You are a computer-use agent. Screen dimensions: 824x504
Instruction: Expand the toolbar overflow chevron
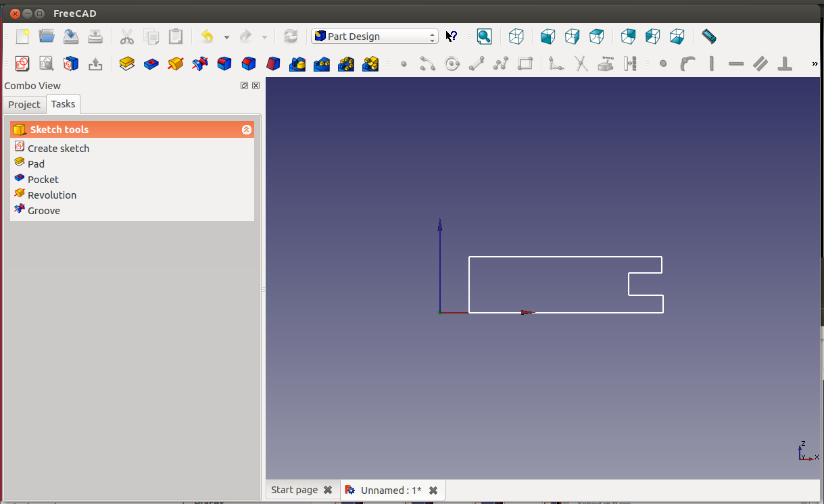click(815, 64)
